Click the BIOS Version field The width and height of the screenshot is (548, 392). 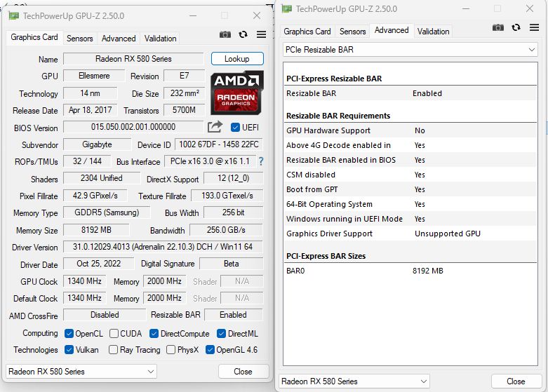click(x=133, y=127)
